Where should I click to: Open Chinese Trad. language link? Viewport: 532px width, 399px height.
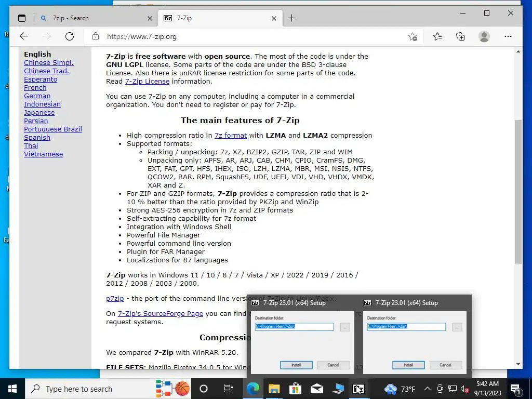46,71
